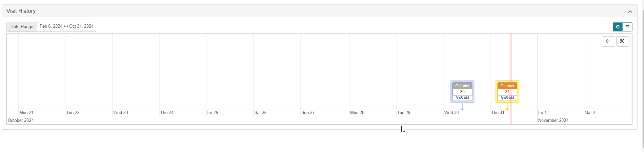This screenshot has height=152, width=644.
Task: Click the Wed 30 axis label
Action: 451,112
